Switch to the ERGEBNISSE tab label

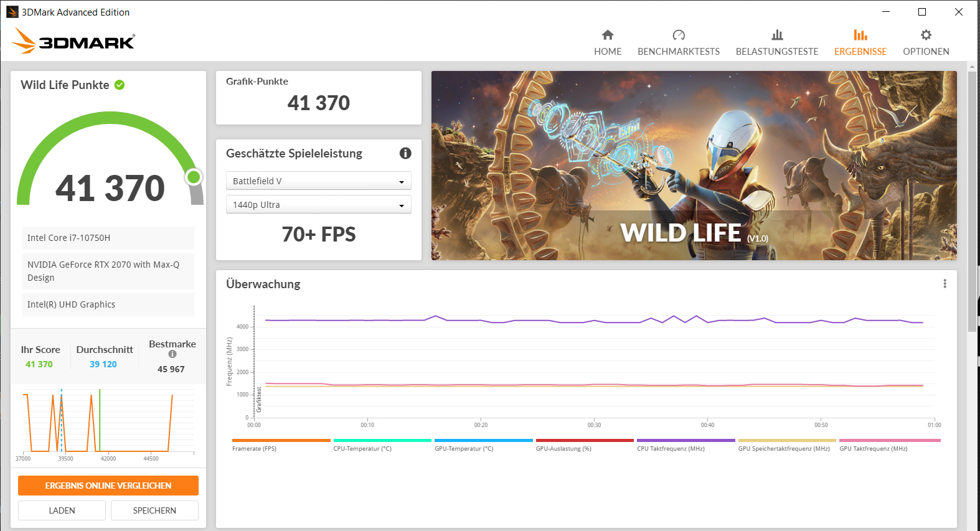click(x=860, y=52)
